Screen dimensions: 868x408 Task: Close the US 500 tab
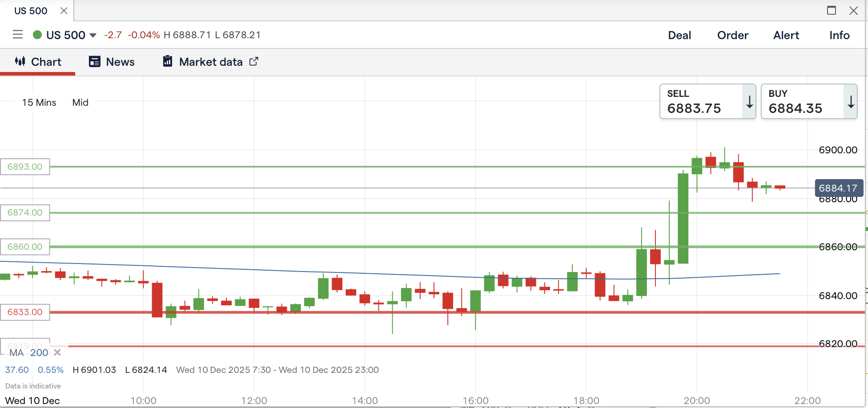point(64,11)
